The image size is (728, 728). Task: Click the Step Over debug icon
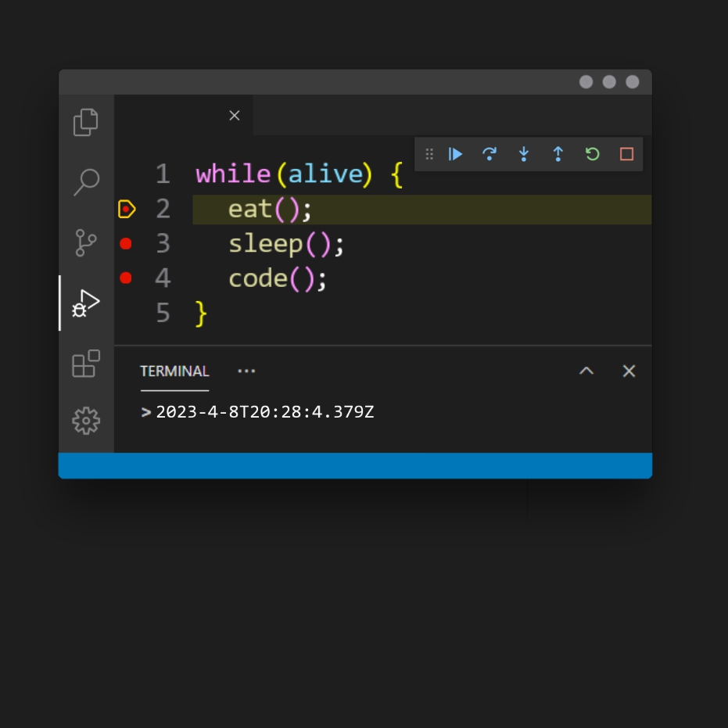pos(490,154)
